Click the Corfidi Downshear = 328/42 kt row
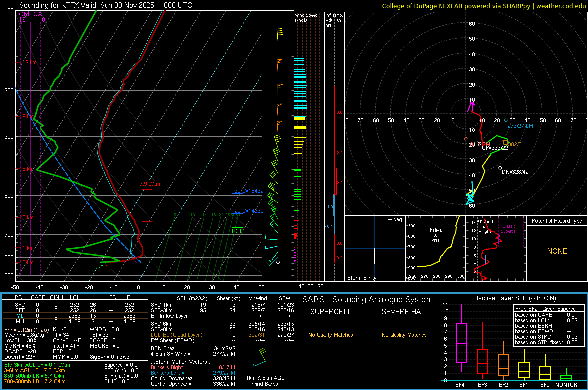Image resolution: width=588 pixels, height=390 pixels. click(193, 378)
